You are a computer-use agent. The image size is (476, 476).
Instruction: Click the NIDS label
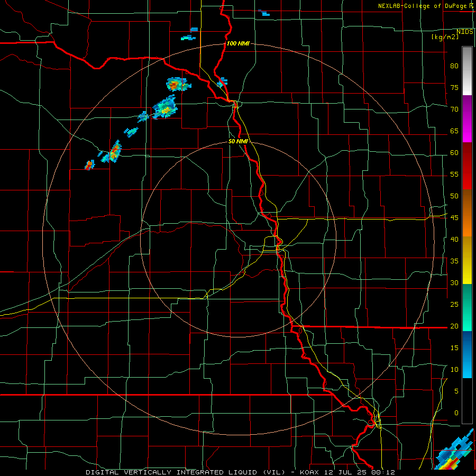click(465, 32)
